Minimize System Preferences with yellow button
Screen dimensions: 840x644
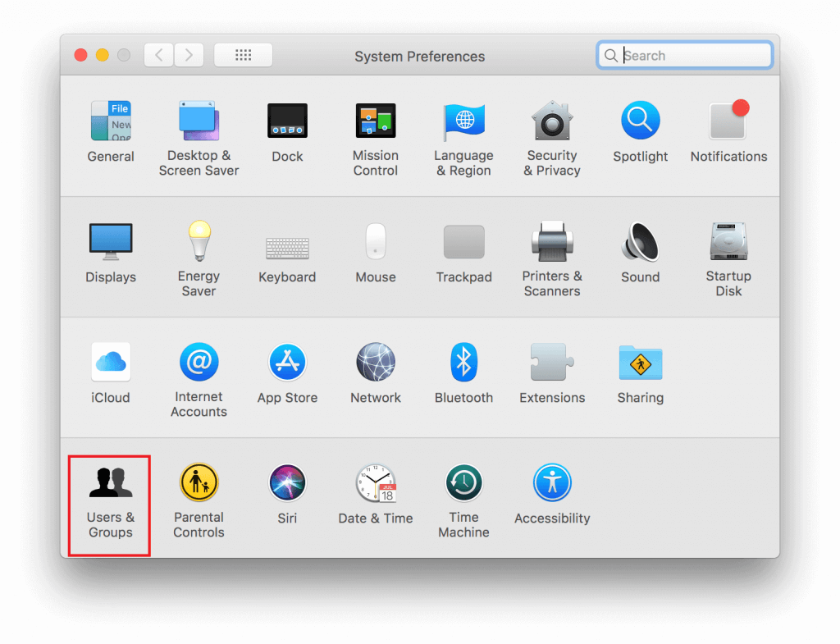[x=103, y=55]
